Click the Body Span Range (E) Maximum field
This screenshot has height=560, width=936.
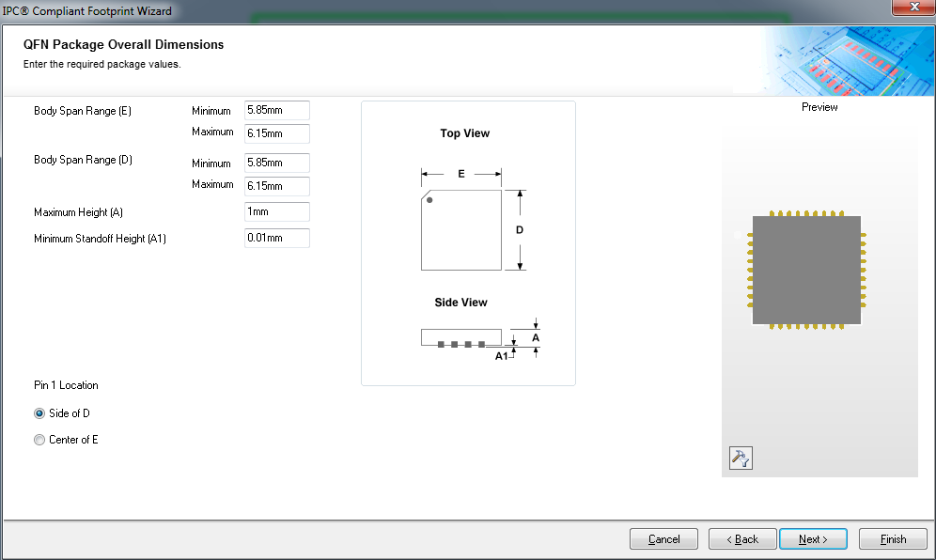[x=276, y=133]
